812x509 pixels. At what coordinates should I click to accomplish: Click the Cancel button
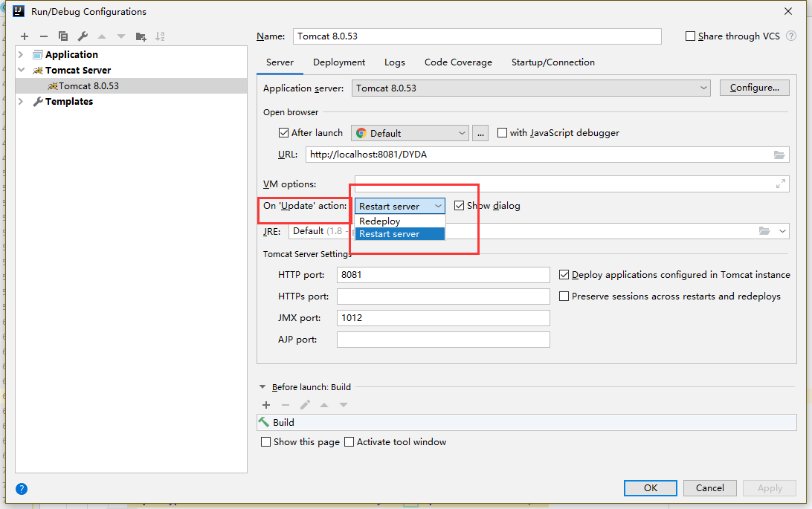click(x=709, y=487)
